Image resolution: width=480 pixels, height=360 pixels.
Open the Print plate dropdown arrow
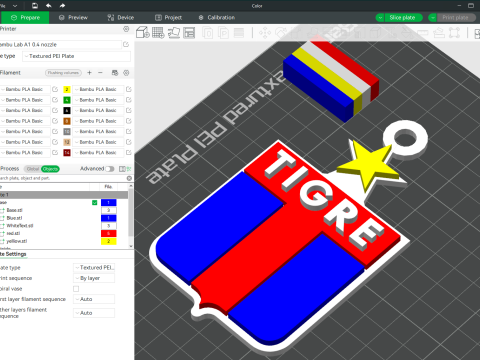point(432,18)
